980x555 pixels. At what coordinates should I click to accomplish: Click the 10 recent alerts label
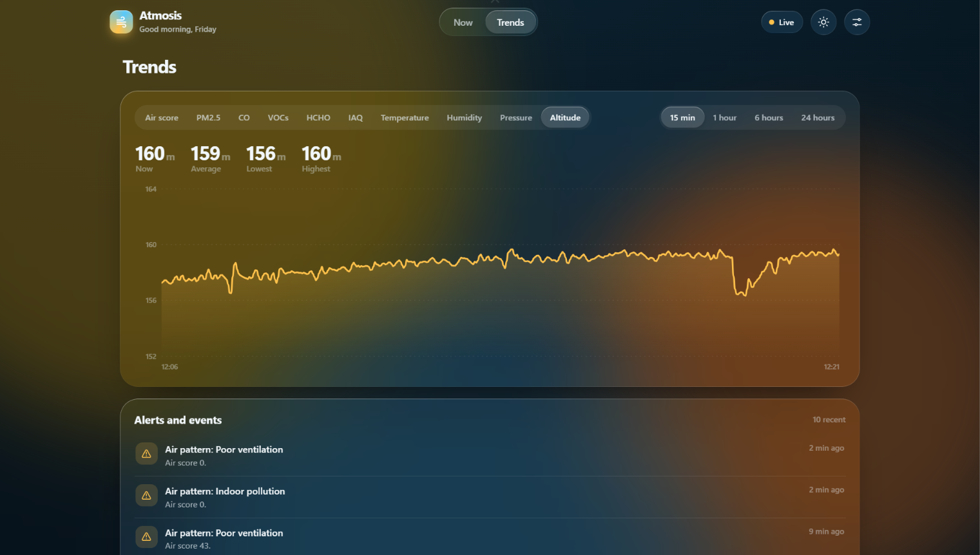point(829,420)
